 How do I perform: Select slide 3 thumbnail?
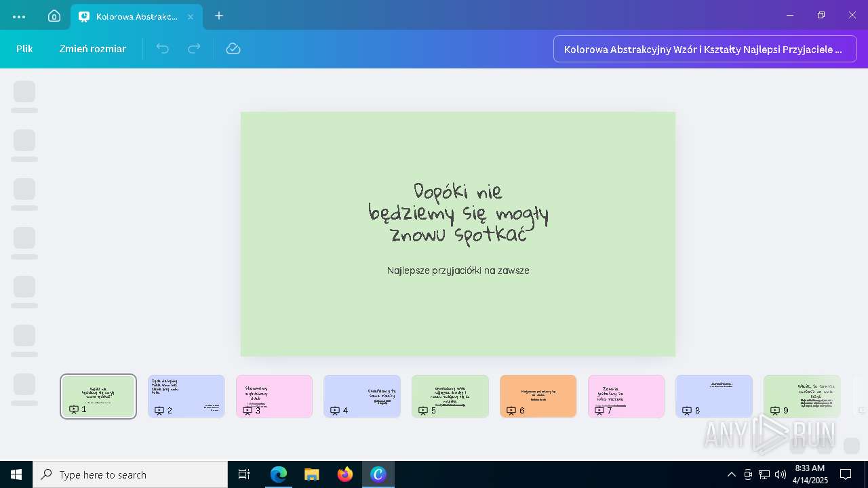pyautogui.click(x=274, y=396)
